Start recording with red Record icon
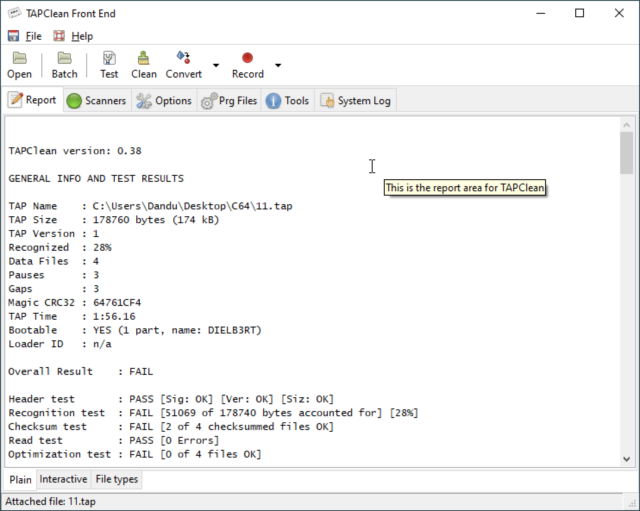640x511 pixels. (x=247, y=58)
